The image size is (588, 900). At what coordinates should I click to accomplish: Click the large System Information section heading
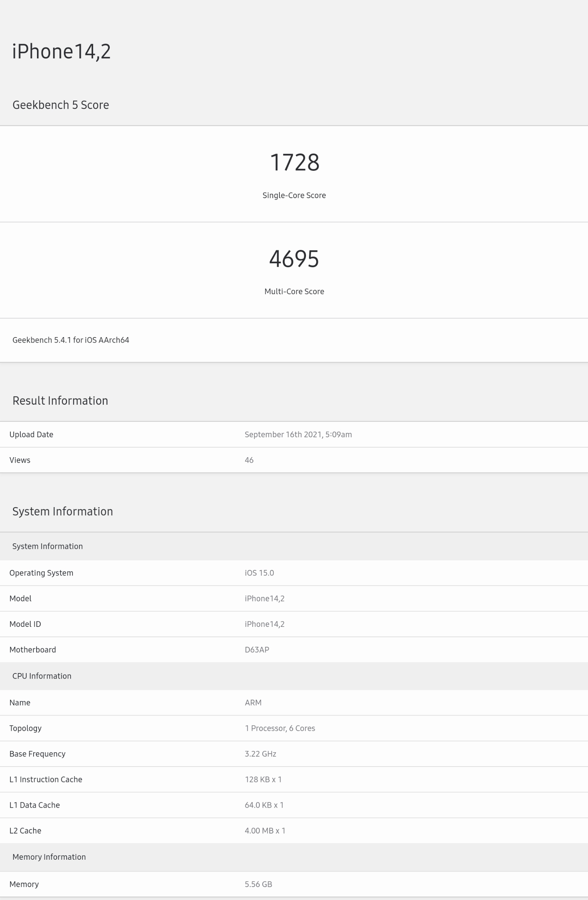point(62,511)
